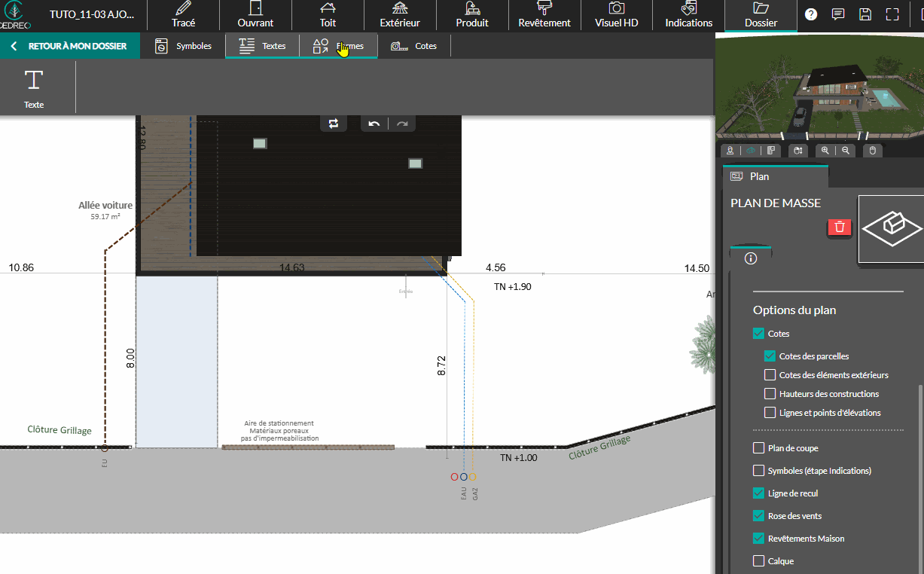Toggle fullscreen mode icon

point(892,14)
